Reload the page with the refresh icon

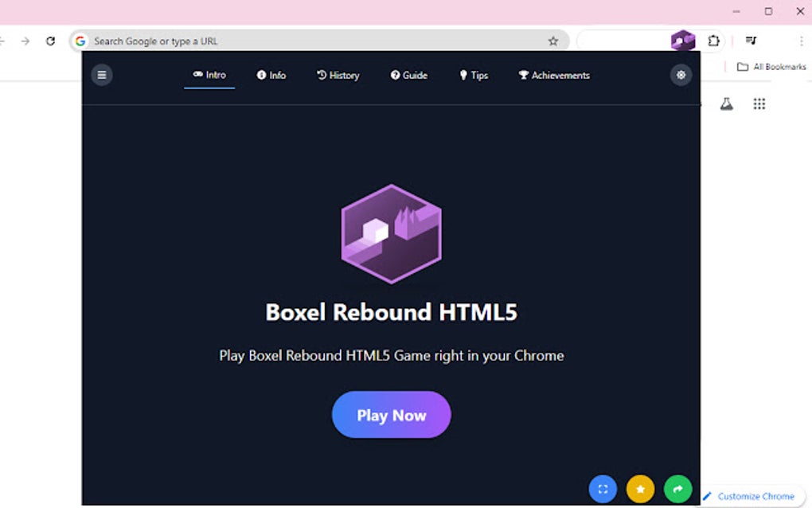(50, 41)
